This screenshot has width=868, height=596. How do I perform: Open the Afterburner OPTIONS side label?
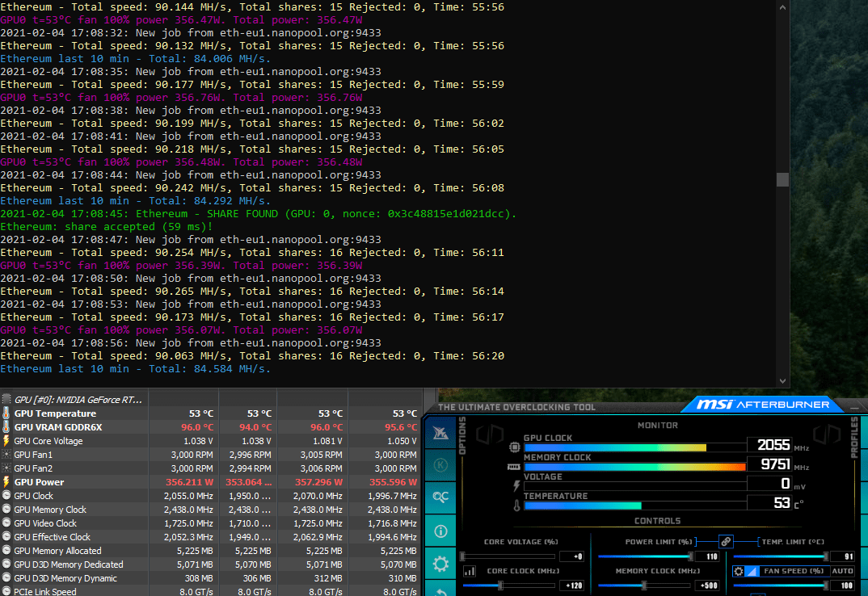462,436
